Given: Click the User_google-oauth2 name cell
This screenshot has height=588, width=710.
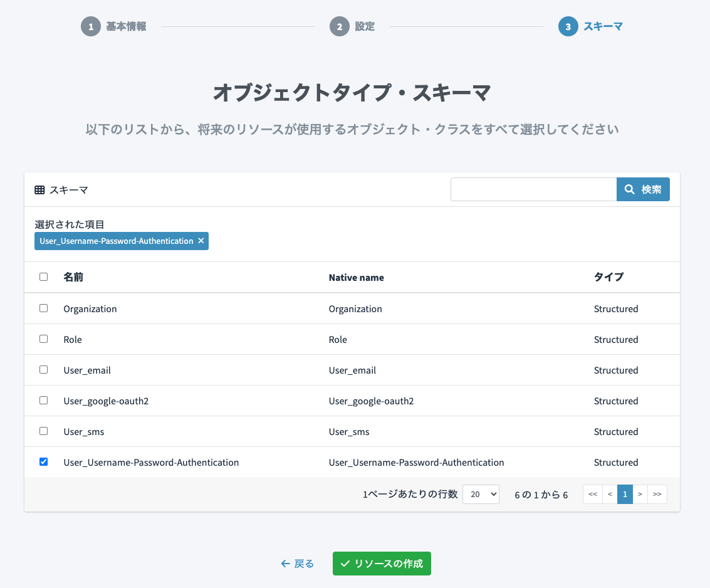Looking at the screenshot, I should pos(106,401).
